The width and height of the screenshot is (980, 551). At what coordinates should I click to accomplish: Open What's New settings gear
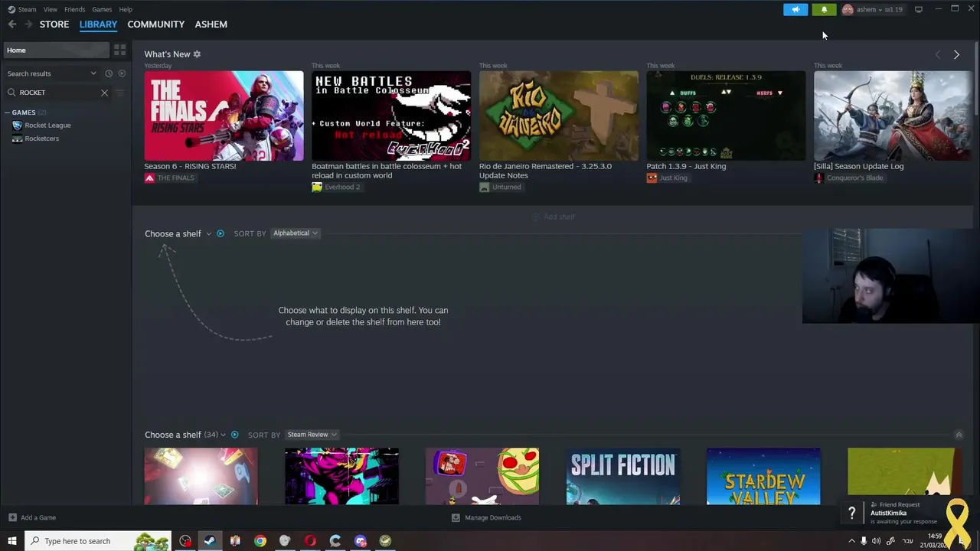197,54
